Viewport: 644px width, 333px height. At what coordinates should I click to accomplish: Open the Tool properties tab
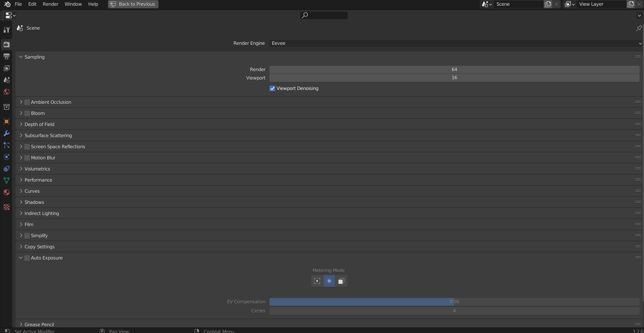point(6,30)
